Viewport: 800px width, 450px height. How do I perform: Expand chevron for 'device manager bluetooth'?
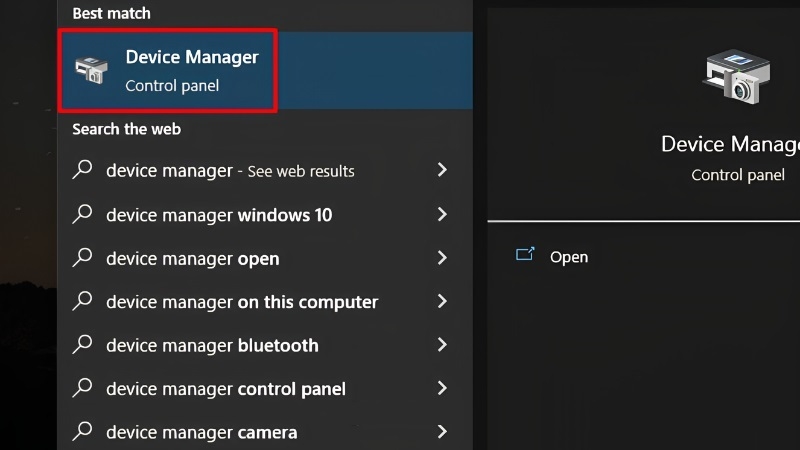442,344
